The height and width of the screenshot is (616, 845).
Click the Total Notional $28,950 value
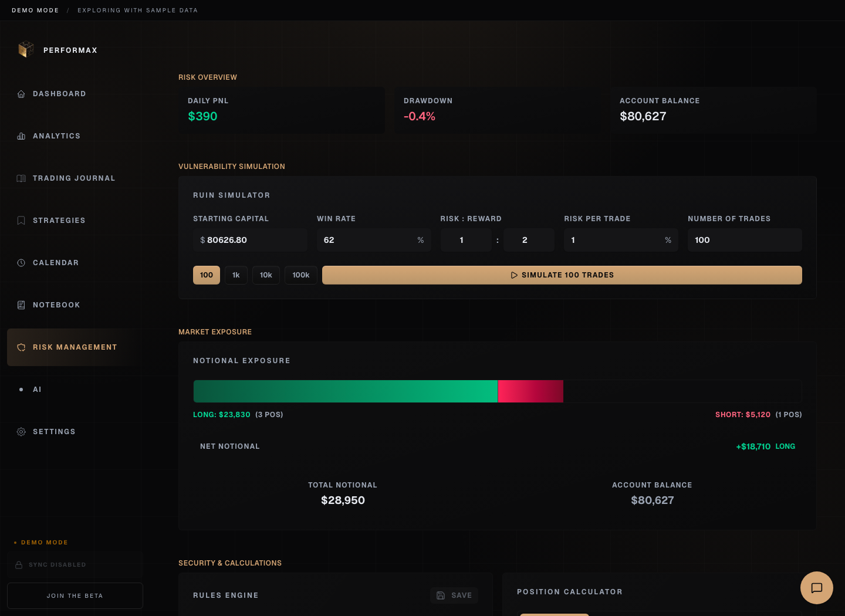pyautogui.click(x=343, y=500)
